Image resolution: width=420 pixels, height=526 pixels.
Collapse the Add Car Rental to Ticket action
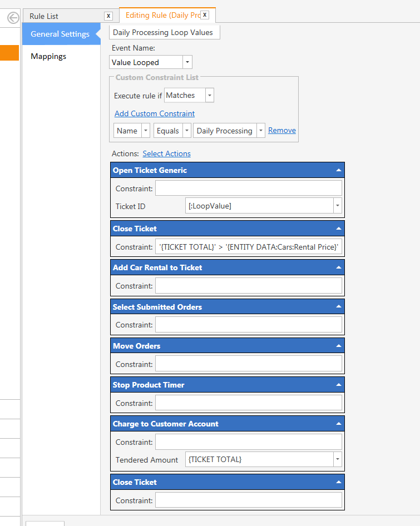tap(338, 268)
